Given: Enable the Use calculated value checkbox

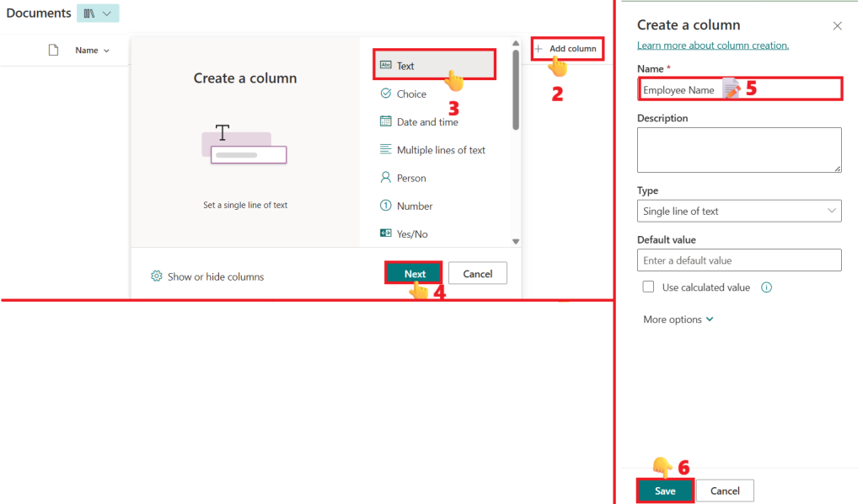Looking at the screenshot, I should [x=648, y=287].
